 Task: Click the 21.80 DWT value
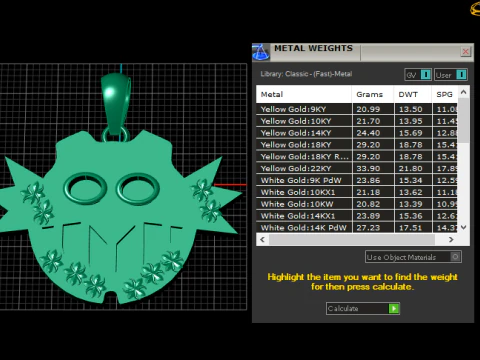(x=411, y=168)
